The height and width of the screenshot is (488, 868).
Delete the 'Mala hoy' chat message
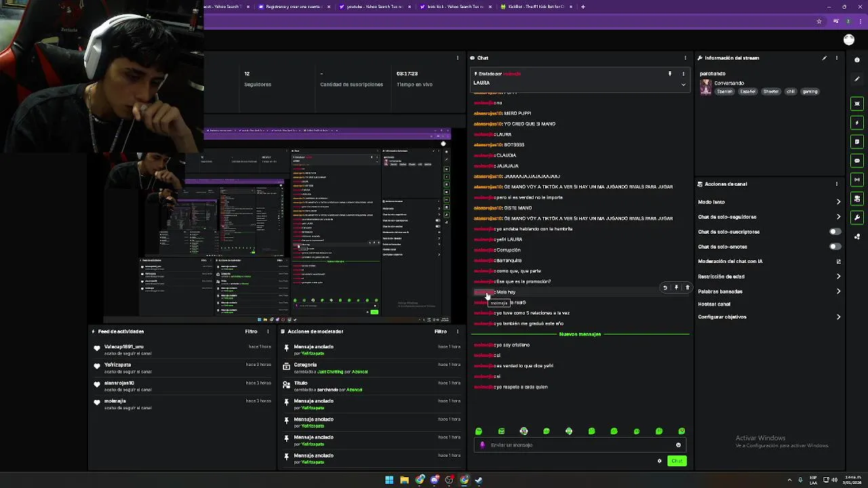click(687, 287)
